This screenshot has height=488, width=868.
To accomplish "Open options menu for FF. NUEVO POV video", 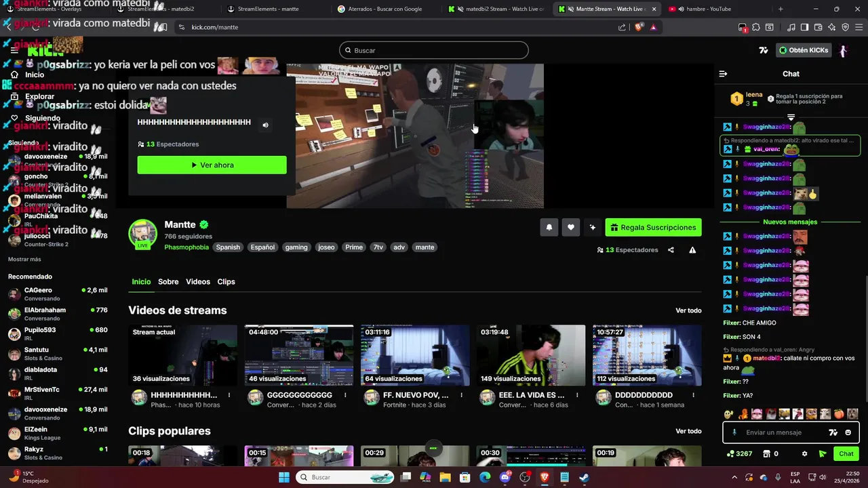I will 461,395.
